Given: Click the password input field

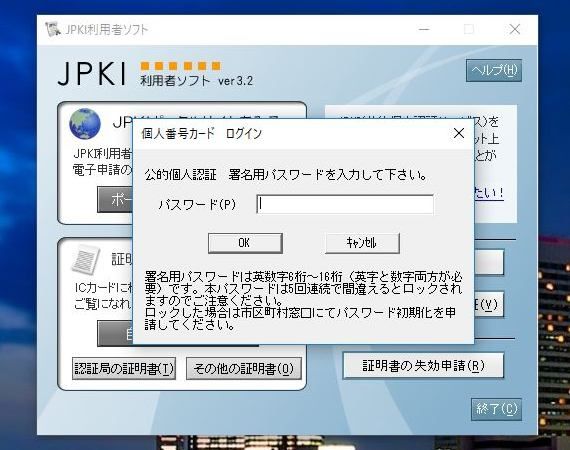Looking at the screenshot, I should (x=345, y=204).
